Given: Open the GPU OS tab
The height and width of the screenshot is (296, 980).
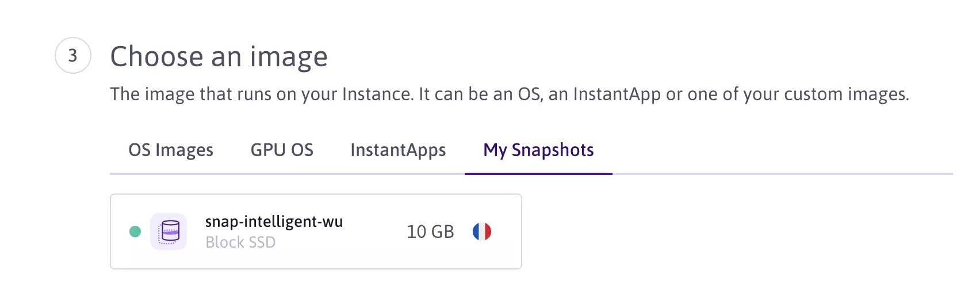Looking at the screenshot, I should (282, 150).
